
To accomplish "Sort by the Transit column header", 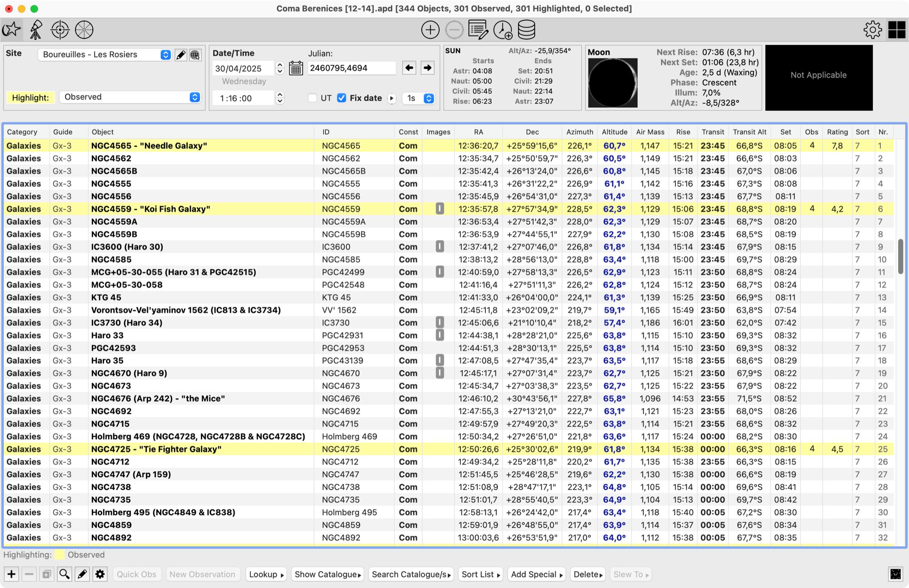I will pos(713,132).
